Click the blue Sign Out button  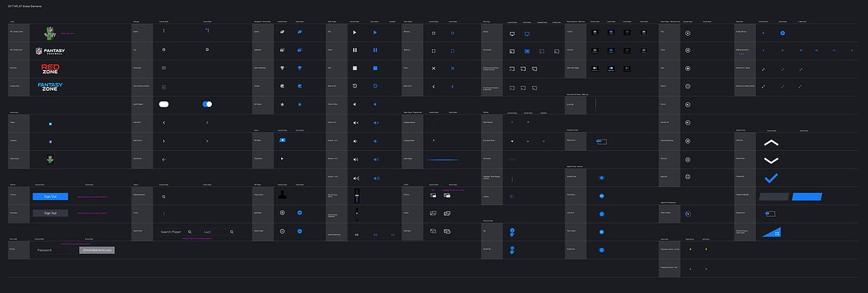point(50,197)
